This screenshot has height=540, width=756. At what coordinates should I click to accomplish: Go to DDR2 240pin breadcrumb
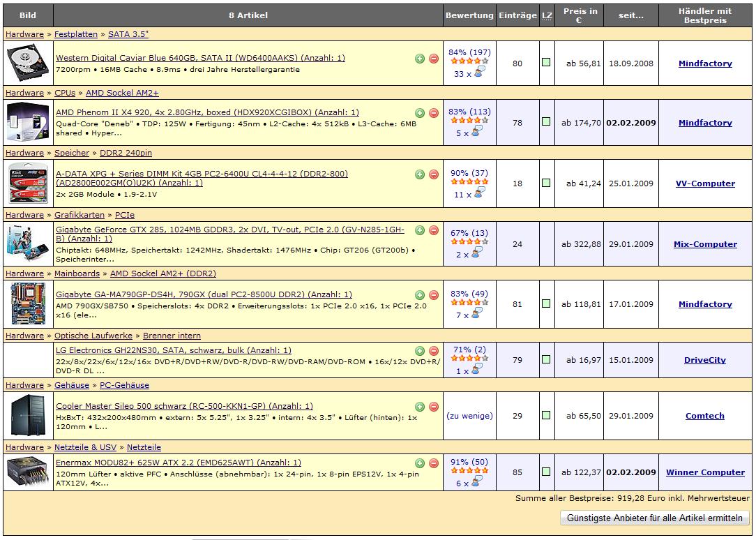[x=126, y=153]
